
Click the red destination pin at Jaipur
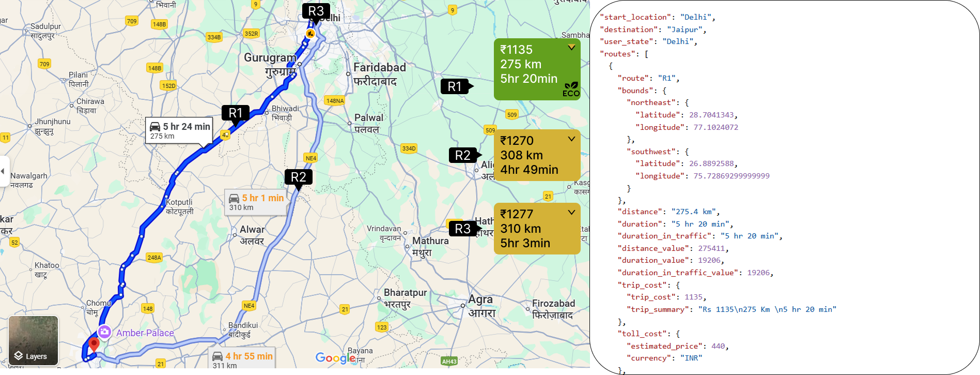click(94, 343)
